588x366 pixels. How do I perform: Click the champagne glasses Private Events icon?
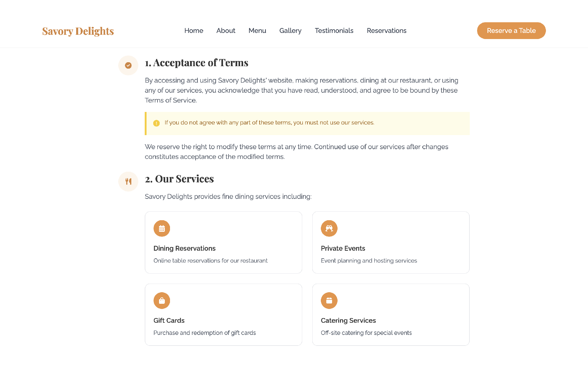329,228
